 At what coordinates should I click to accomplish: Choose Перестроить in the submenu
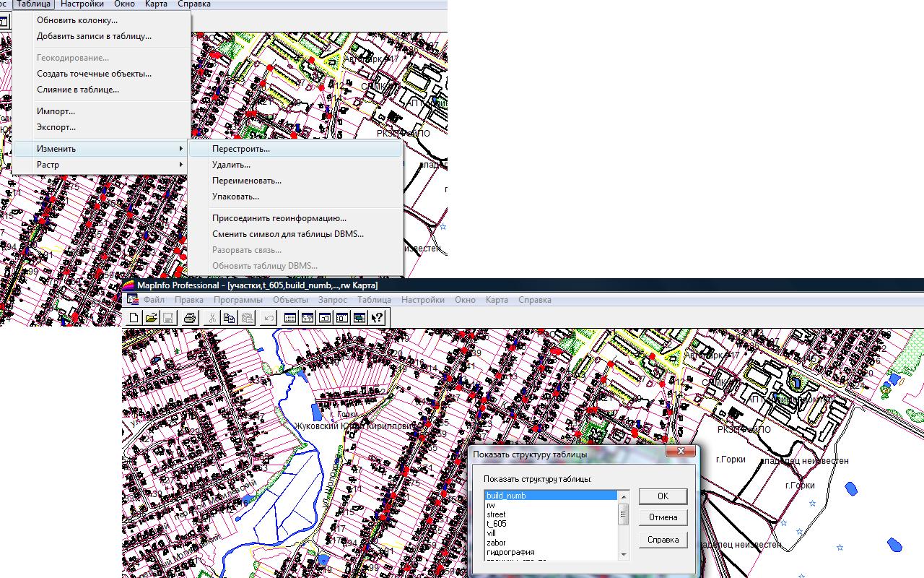241,149
